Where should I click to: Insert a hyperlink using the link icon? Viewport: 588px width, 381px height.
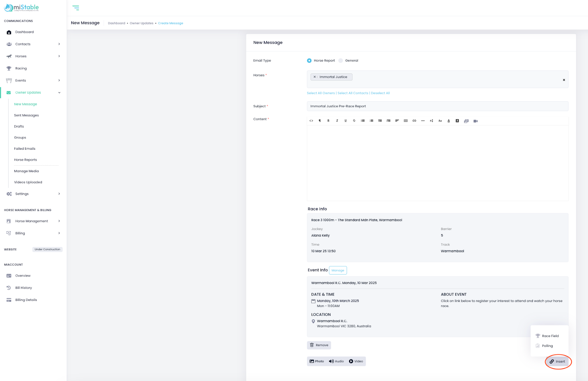tap(414, 121)
